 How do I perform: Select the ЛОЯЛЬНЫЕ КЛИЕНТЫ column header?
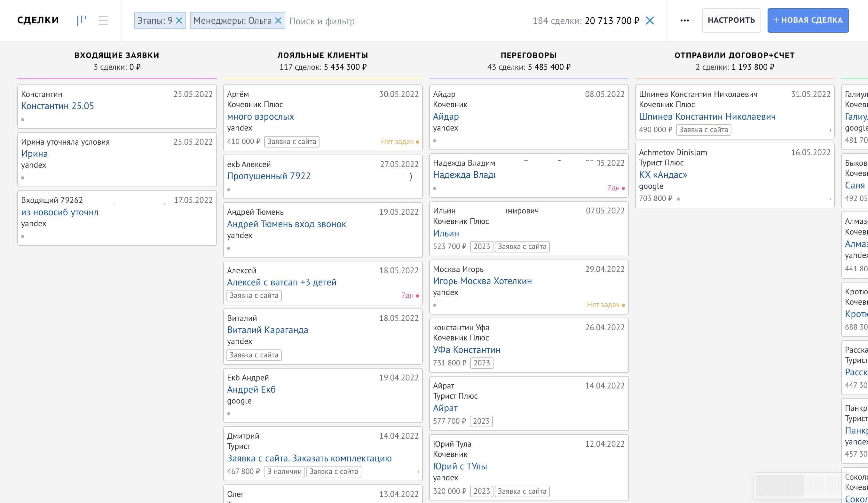click(x=323, y=55)
